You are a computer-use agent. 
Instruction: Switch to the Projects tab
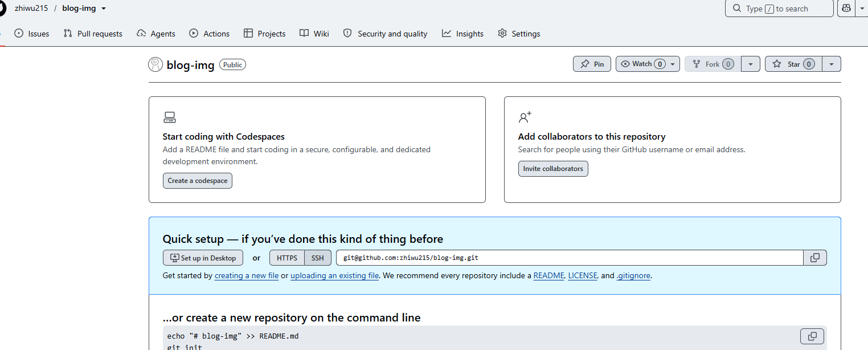(264, 34)
